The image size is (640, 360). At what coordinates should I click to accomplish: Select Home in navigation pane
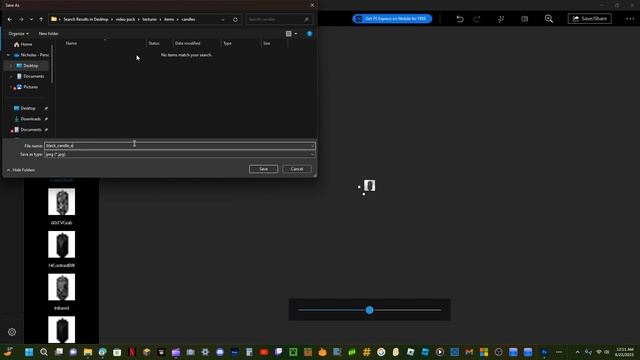pos(23,44)
